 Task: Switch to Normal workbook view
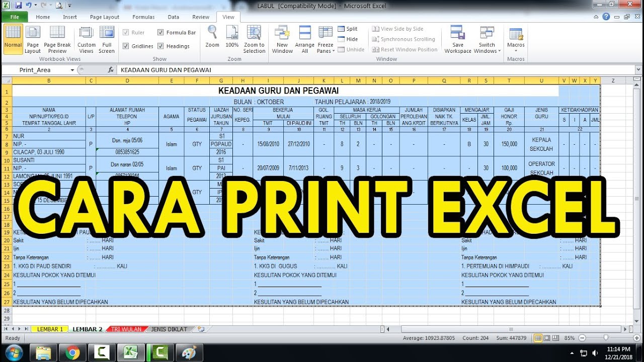(13, 39)
